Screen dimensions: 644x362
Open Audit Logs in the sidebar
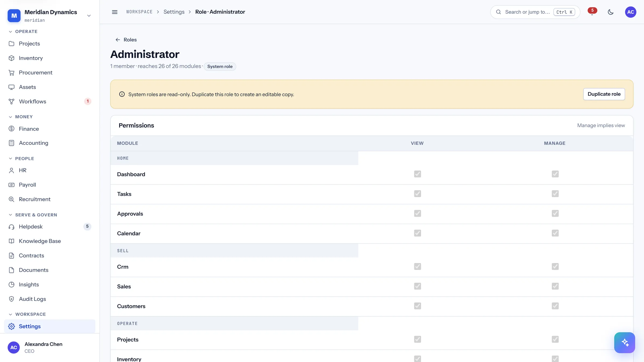[x=50, y=299]
